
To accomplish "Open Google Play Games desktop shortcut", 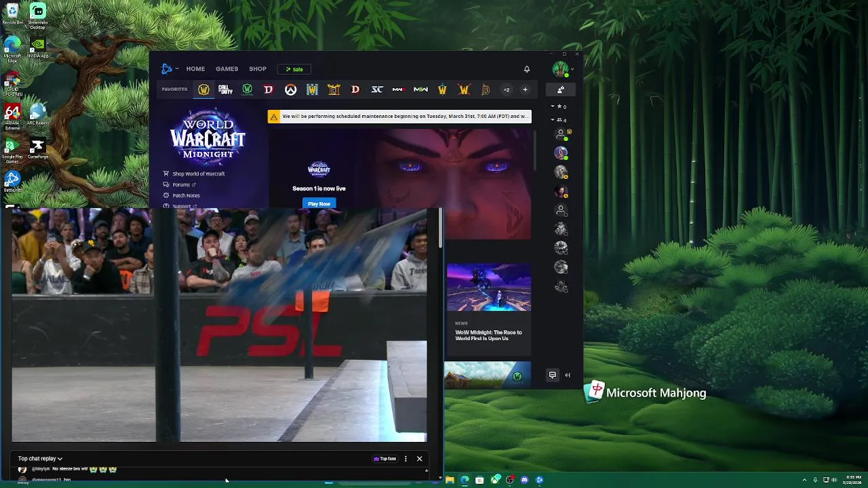I will click(12, 150).
